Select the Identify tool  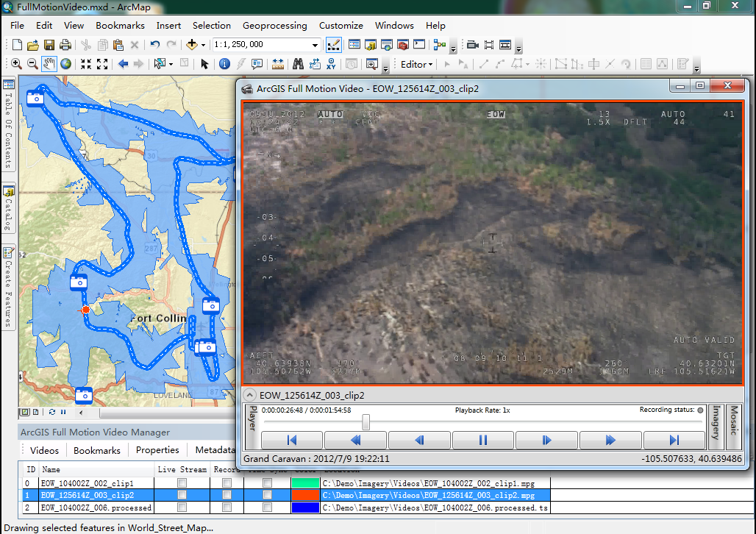[224, 64]
